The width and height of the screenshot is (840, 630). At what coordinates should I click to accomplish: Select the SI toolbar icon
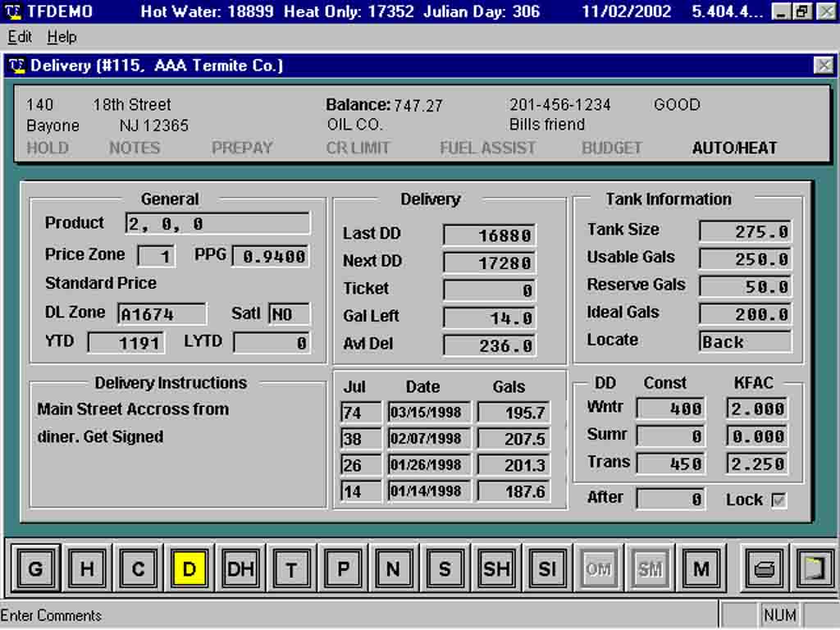tap(547, 568)
